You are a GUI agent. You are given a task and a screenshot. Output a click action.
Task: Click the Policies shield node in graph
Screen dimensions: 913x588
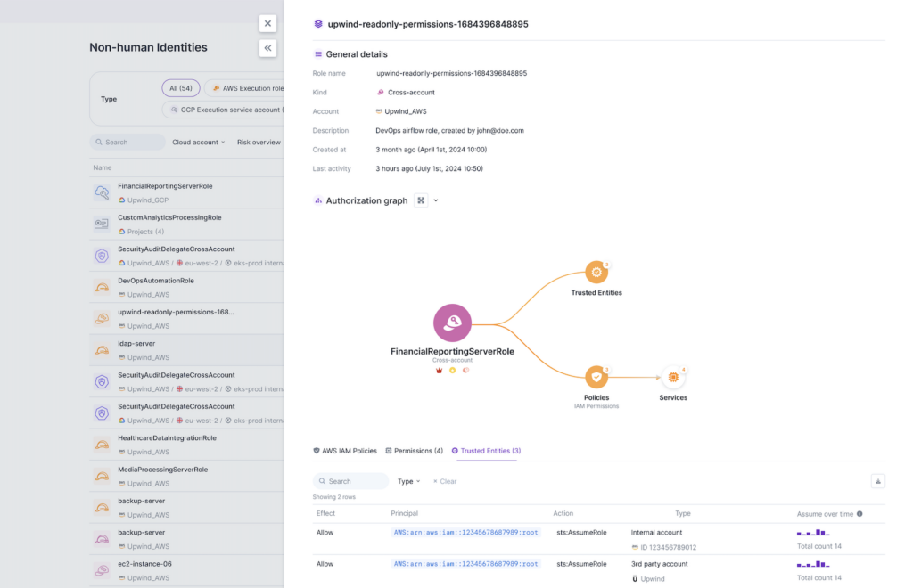596,377
